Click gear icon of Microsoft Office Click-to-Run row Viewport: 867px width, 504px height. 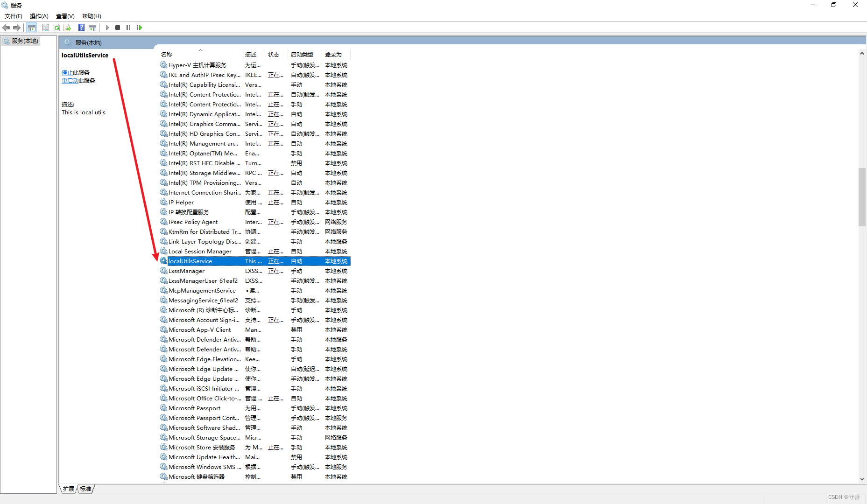coord(164,398)
